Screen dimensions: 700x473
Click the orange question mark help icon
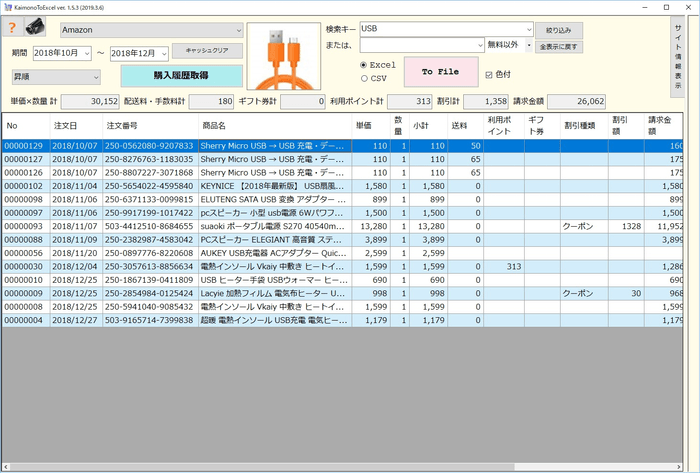coord(12,28)
